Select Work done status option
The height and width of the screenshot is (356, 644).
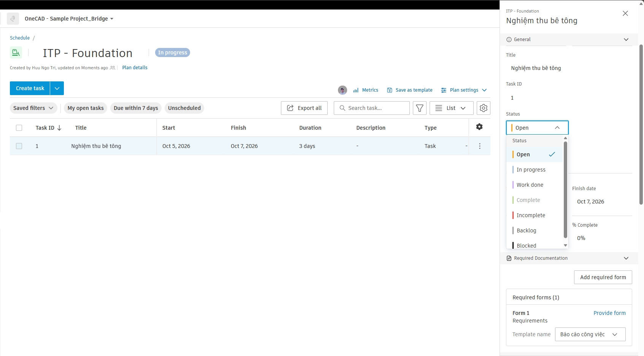click(x=535, y=185)
